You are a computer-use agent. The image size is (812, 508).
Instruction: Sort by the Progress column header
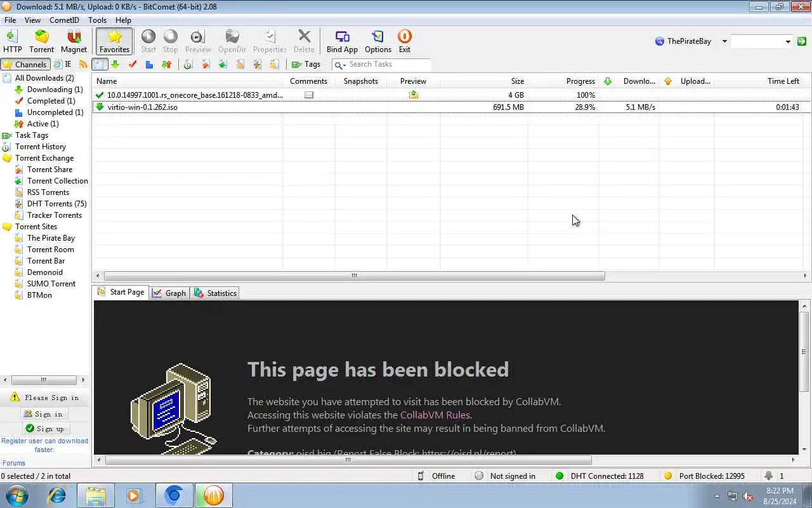coord(580,81)
